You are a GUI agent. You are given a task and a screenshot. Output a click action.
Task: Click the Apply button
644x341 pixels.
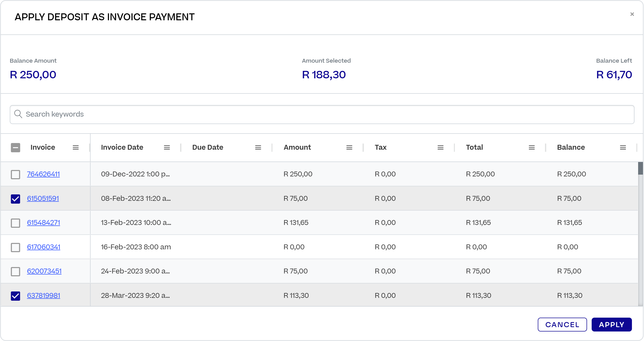point(612,325)
